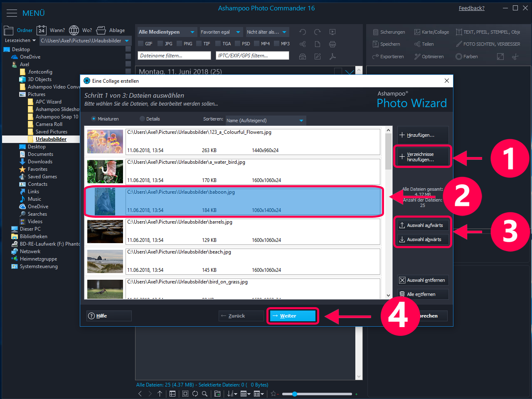Viewport: 532px width, 399px height.
Task: Select the Camera Roll folder in tree
Action: coord(49,124)
